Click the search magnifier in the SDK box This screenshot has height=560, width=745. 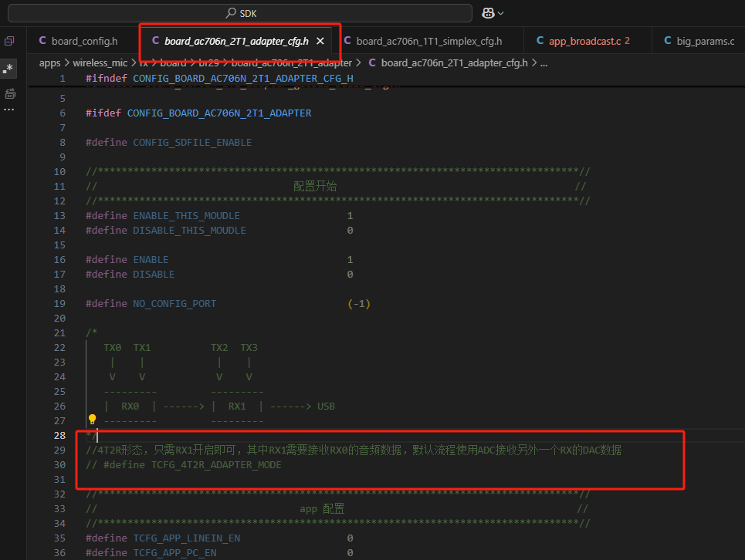pyautogui.click(x=231, y=13)
